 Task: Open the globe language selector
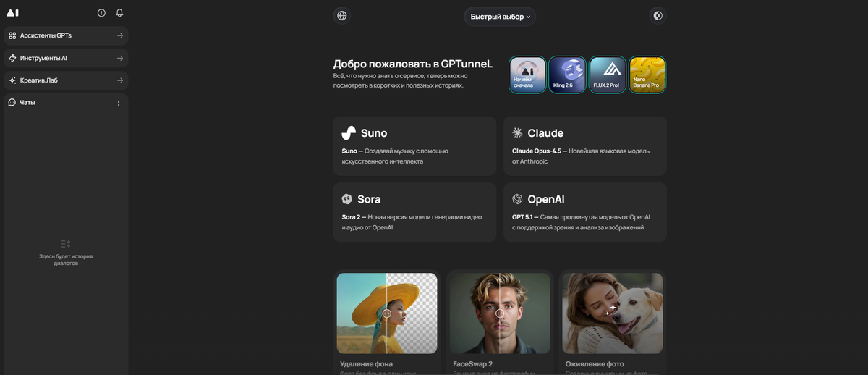342,15
